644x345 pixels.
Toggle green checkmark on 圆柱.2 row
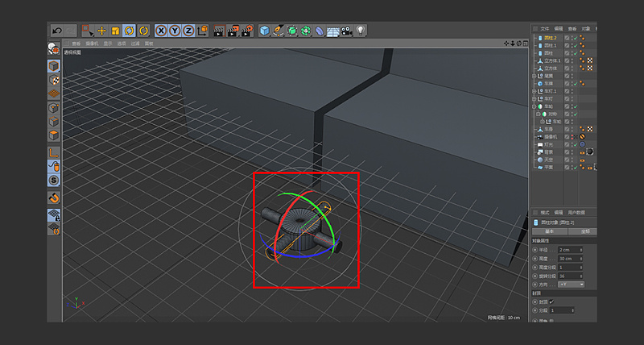[x=576, y=38]
